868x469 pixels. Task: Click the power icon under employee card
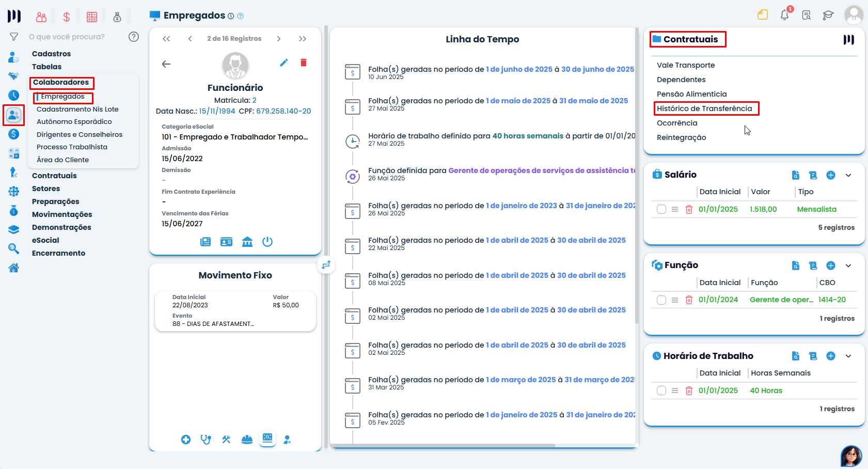tap(267, 242)
